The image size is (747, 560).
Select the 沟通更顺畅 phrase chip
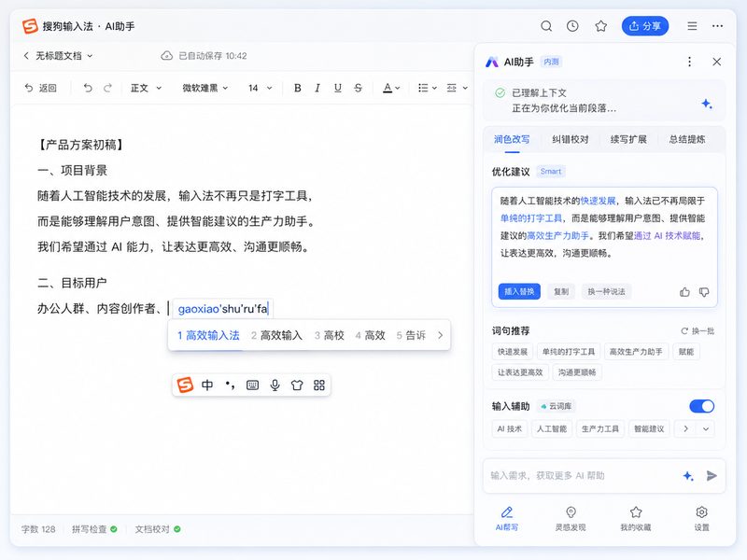(x=577, y=372)
